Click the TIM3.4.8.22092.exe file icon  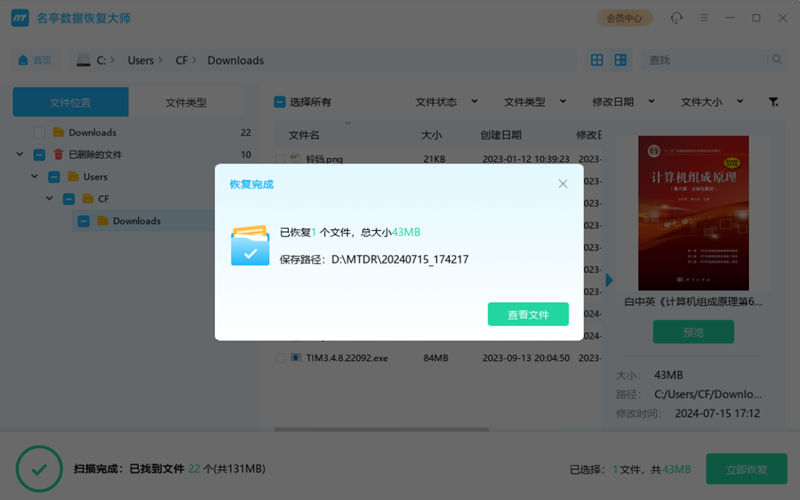click(296, 358)
